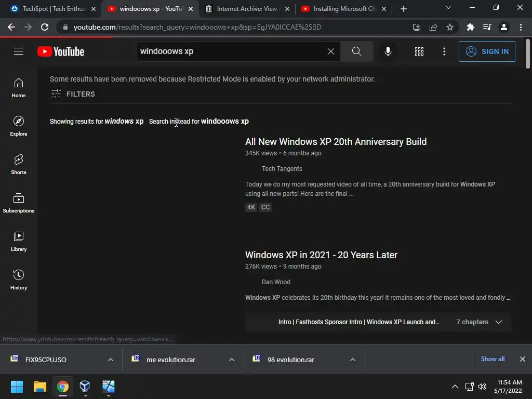Click the install app icon in address bar
Screen dimensions: 532x399
coord(416,27)
